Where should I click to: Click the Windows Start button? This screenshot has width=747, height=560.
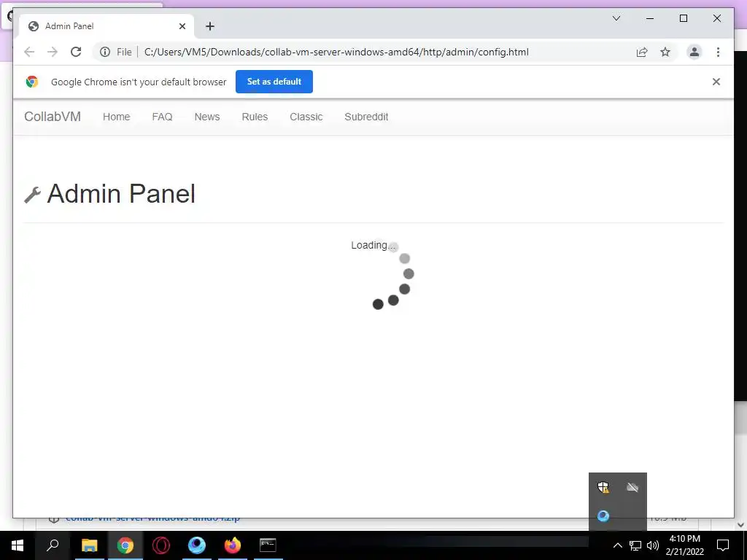pyautogui.click(x=18, y=545)
